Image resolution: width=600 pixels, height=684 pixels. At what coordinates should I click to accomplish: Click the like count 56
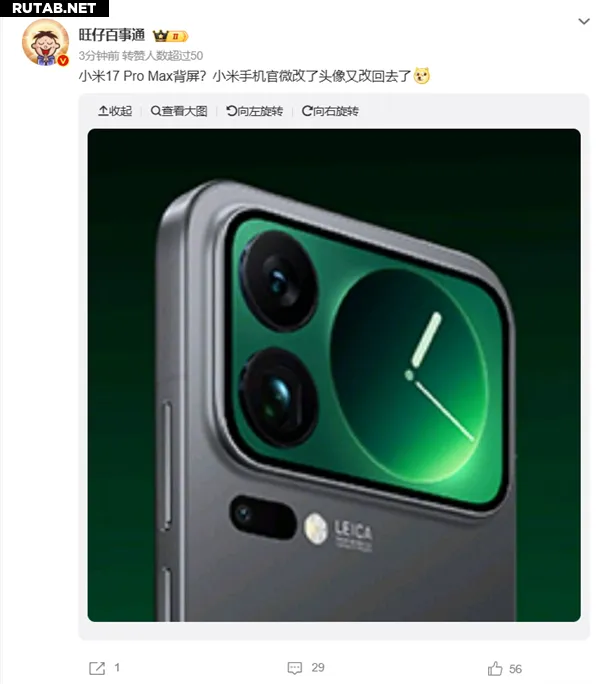click(515, 669)
